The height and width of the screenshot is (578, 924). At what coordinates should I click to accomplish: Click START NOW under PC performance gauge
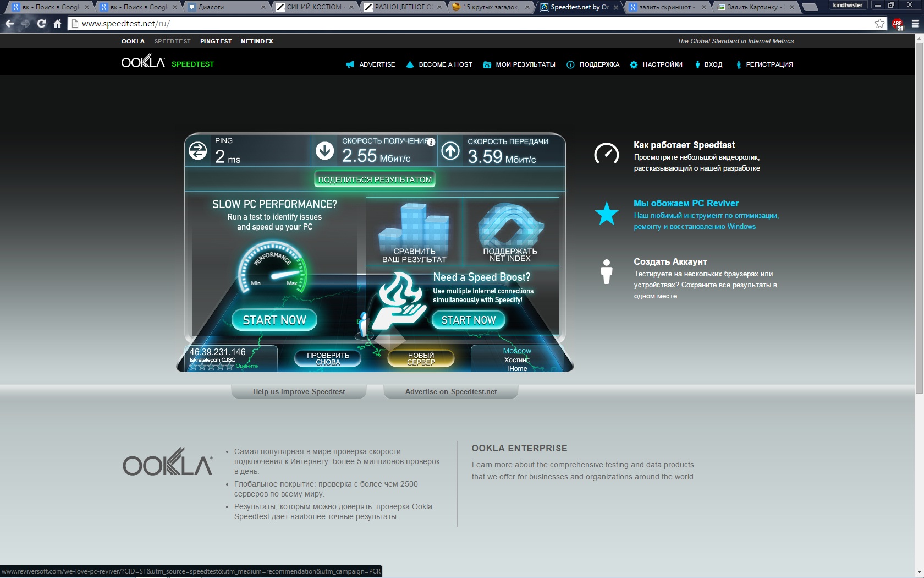274,320
